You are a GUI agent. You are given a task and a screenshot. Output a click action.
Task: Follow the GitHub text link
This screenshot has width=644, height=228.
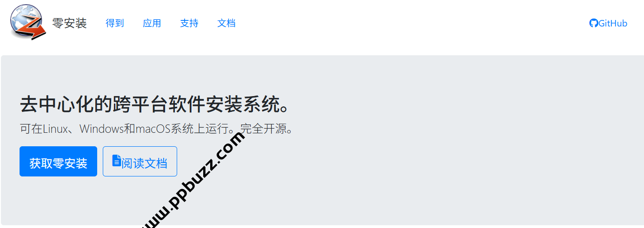tap(613, 23)
